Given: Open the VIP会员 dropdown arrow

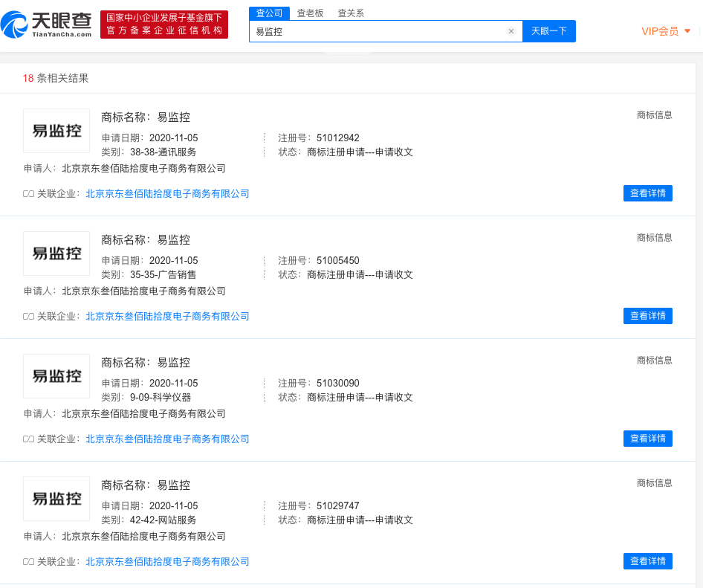Looking at the screenshot, I should pos(687,31).
